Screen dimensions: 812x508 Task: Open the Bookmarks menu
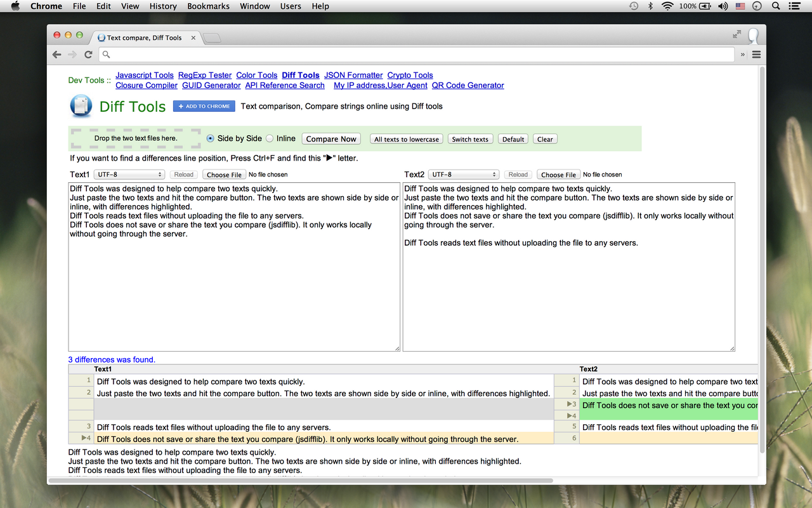pos(209,6)
